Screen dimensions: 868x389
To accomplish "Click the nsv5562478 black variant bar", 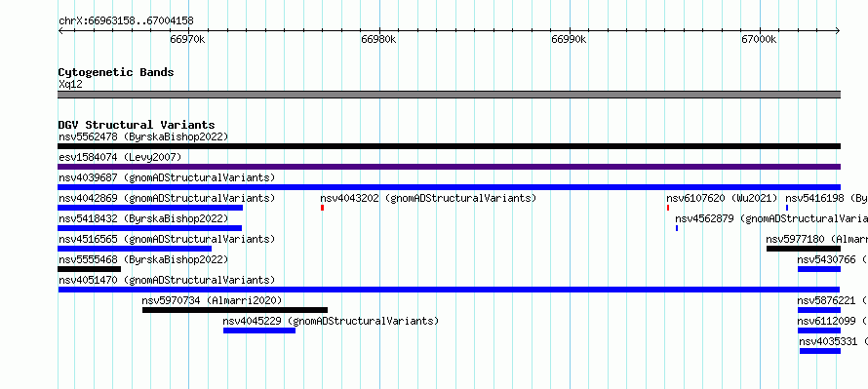I will 449,146.
